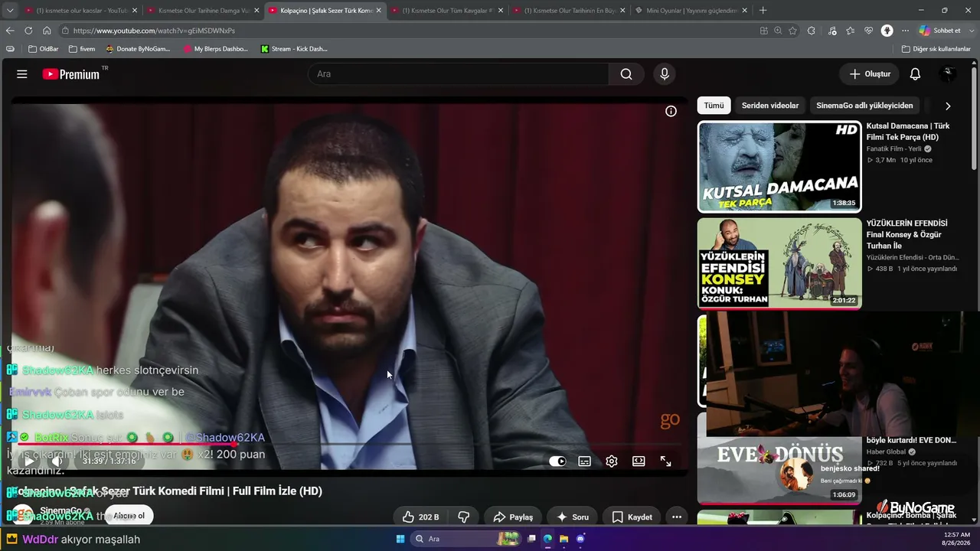
Task: Open OldBar bookmarks folder
Action: point(44,49)
